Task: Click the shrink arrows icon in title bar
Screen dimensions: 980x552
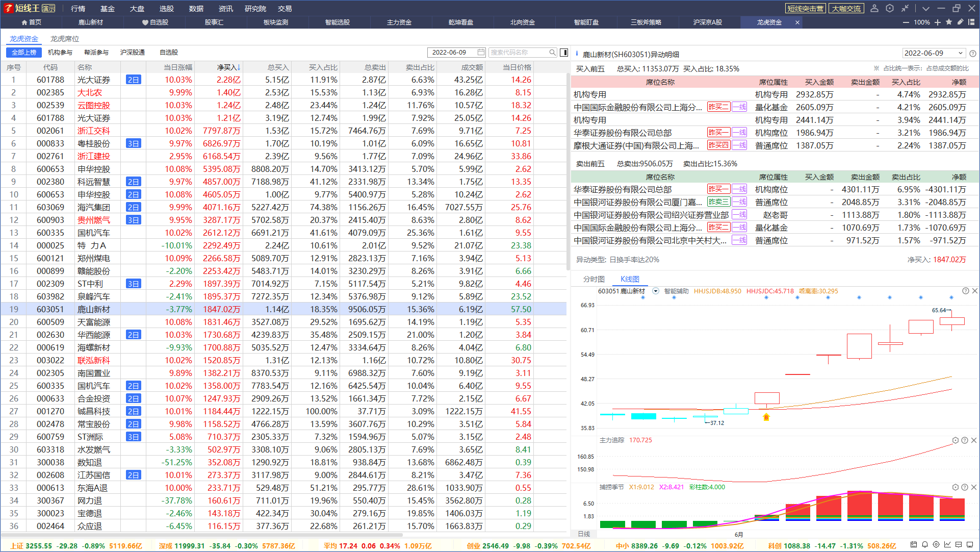Action: [905, 8]
